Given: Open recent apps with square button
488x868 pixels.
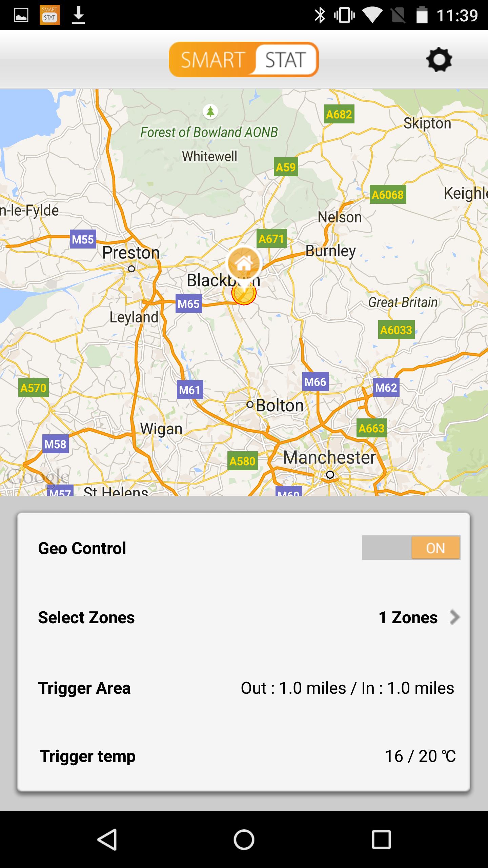Looking at the screenshot, I should [x=381, y=840].
